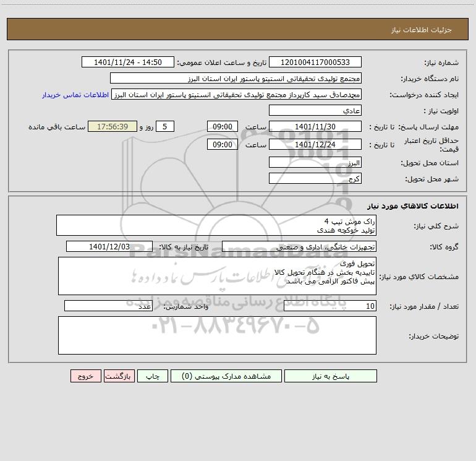Screen dimensions: 476x461
Task: Click the مشخصات کالای مورد نیاز label
Action: point(419,277)
